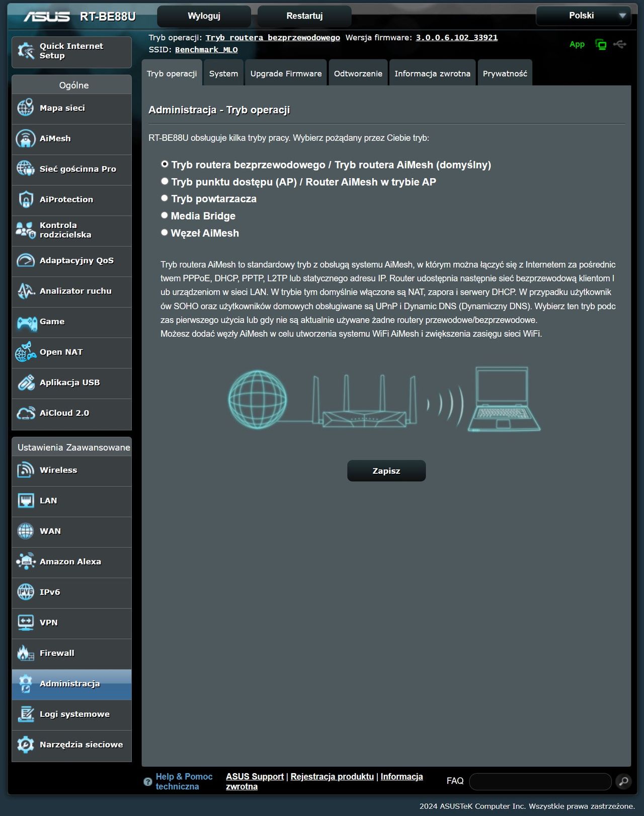Image resolution: width=644 pixels, height=816 pixels.
Task: Click the Help question mark icon
Action: (147, 782)
